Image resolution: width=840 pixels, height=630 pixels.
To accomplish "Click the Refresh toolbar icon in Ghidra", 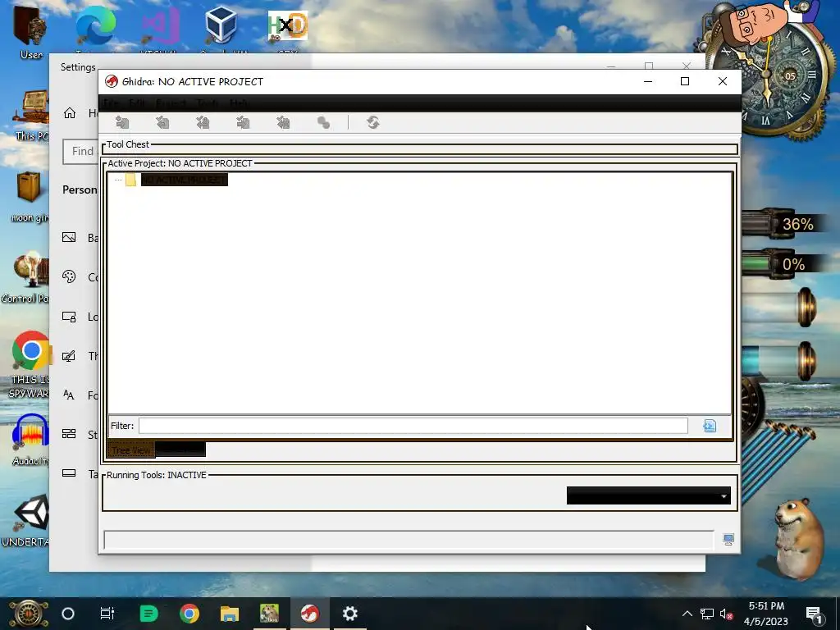I will [x=373, y=123].
